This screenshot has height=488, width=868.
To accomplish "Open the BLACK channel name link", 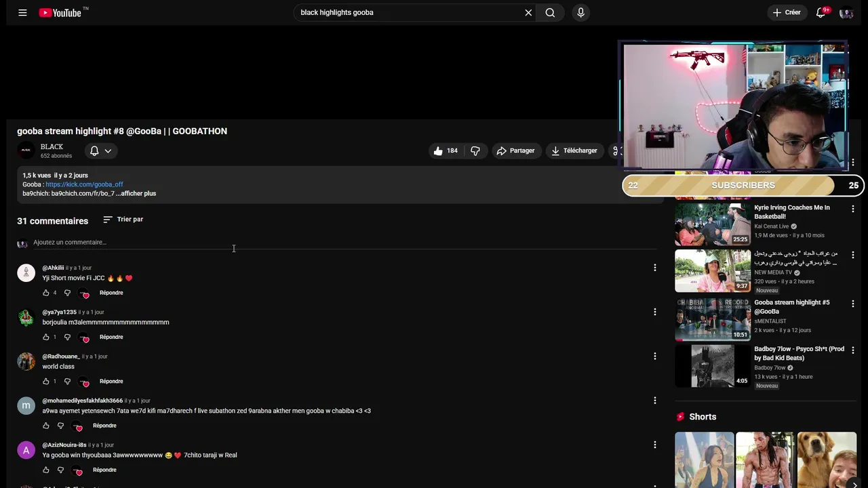I will point(52,146).
